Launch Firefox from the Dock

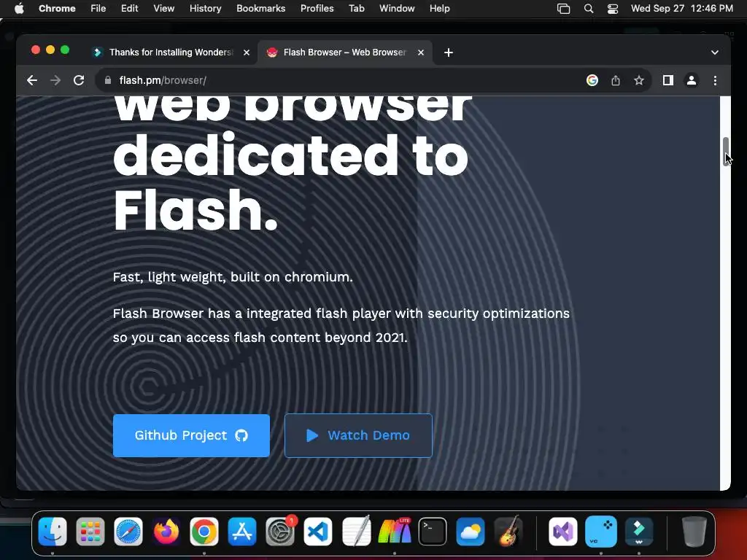pos(166,531)
